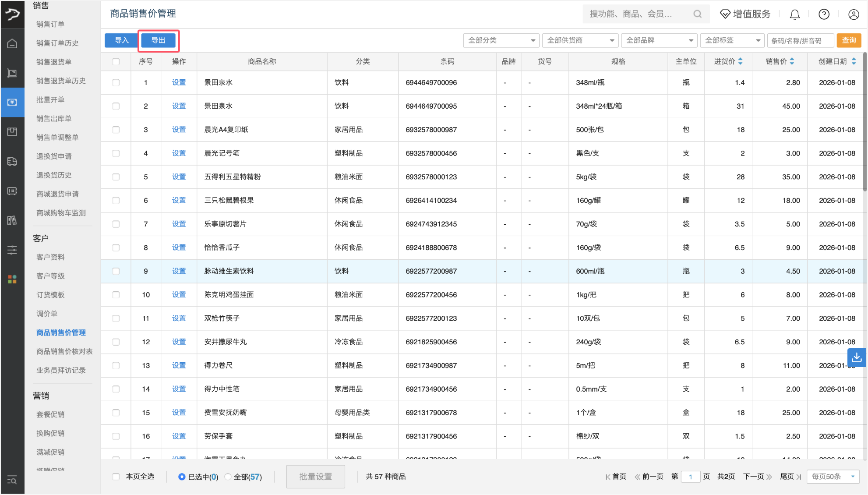This screenshot has height=495, width=868.
Task: Open the notification bell icon
Action: click(x=794, y=14)
